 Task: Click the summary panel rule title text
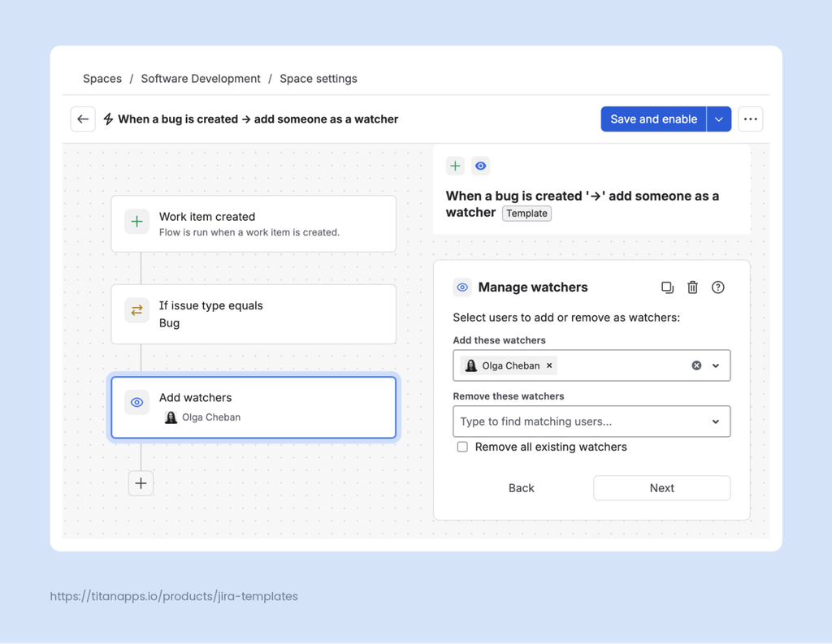582,204
